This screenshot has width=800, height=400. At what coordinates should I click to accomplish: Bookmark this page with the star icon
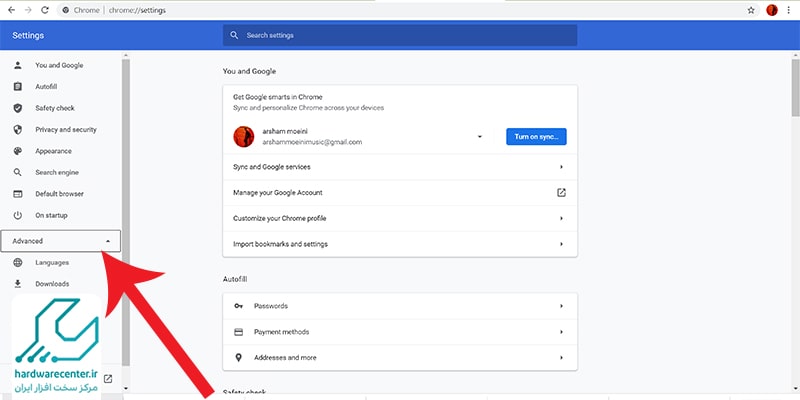(751, 10)
